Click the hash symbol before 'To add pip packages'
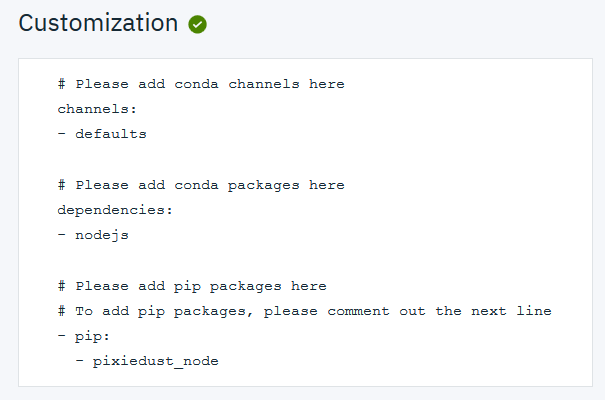Screen dimensions: 605x400 pos(61,311)
